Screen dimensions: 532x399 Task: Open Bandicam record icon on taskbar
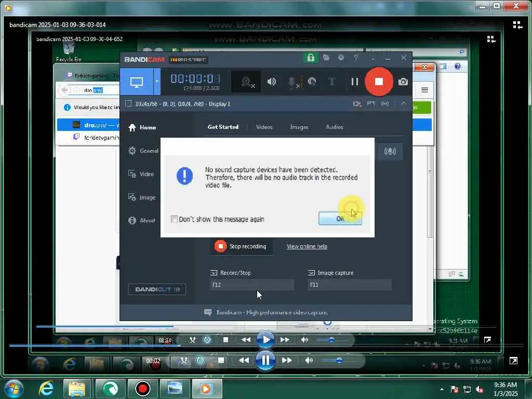pos(142,389)
